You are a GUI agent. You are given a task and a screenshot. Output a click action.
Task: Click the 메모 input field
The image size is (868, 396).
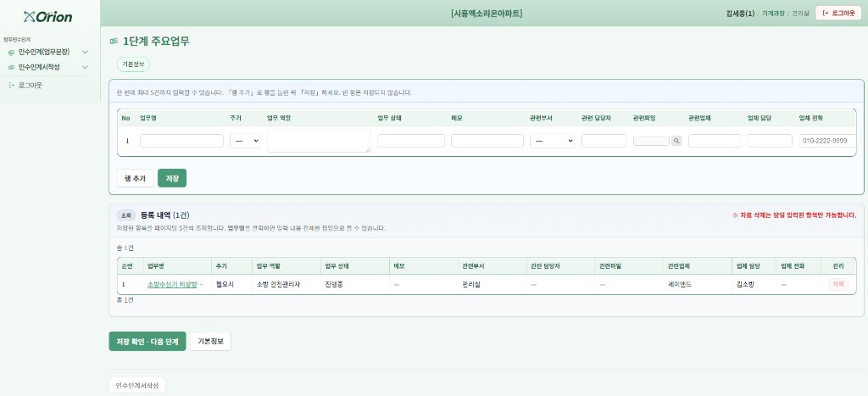tap(487, 141)
